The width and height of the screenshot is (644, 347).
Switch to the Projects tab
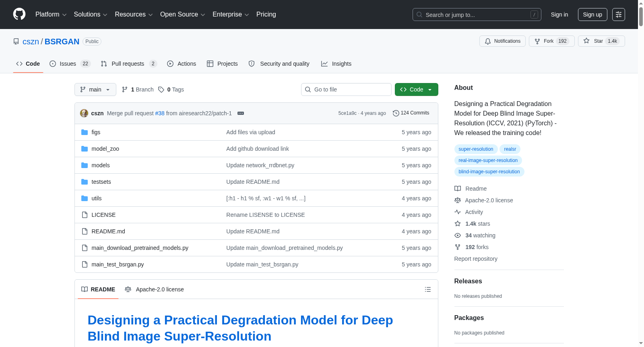222,64
